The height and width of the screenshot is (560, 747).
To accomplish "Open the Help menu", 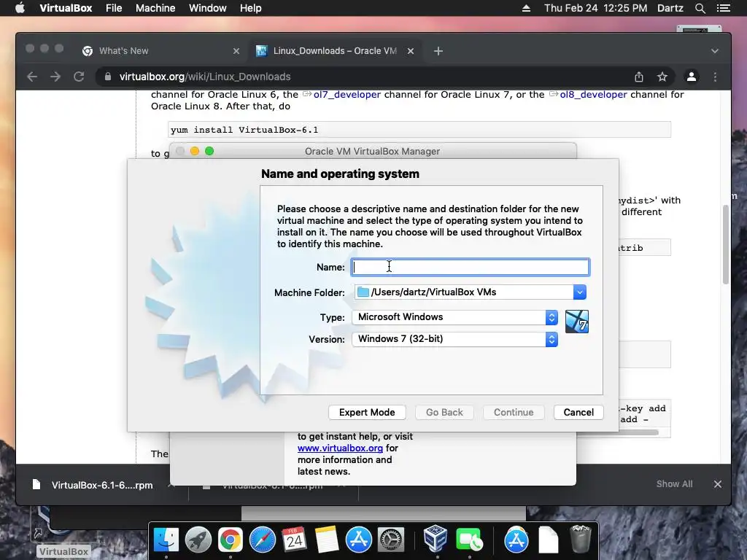I will coord(251,8).
